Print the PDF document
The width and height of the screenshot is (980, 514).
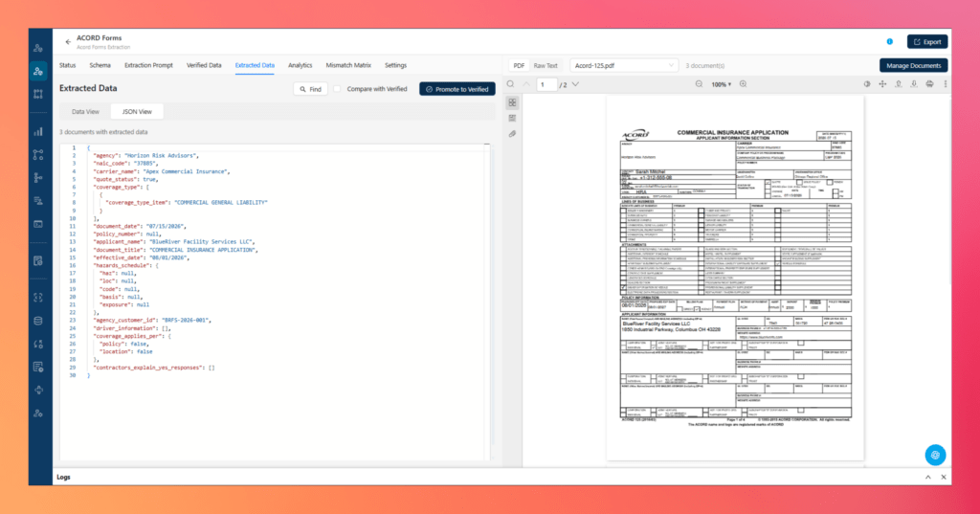pos(929,84)
